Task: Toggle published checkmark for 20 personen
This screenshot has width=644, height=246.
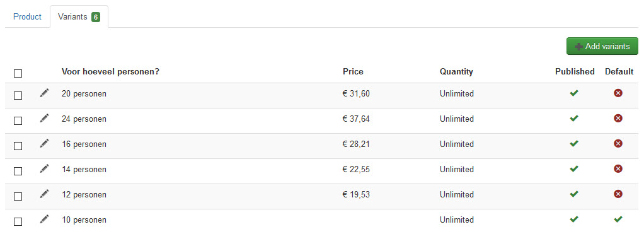Action: coord(574,93)
